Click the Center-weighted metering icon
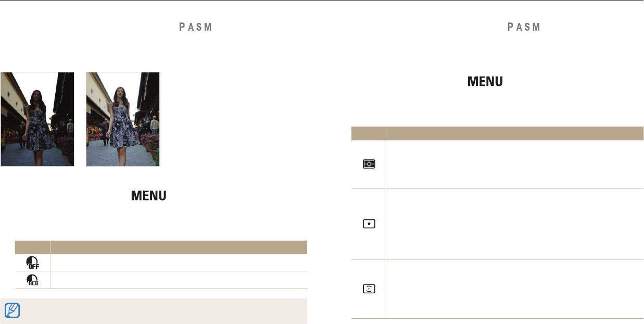The width and height of the screenshot is (644, 324). pos(369,289)
